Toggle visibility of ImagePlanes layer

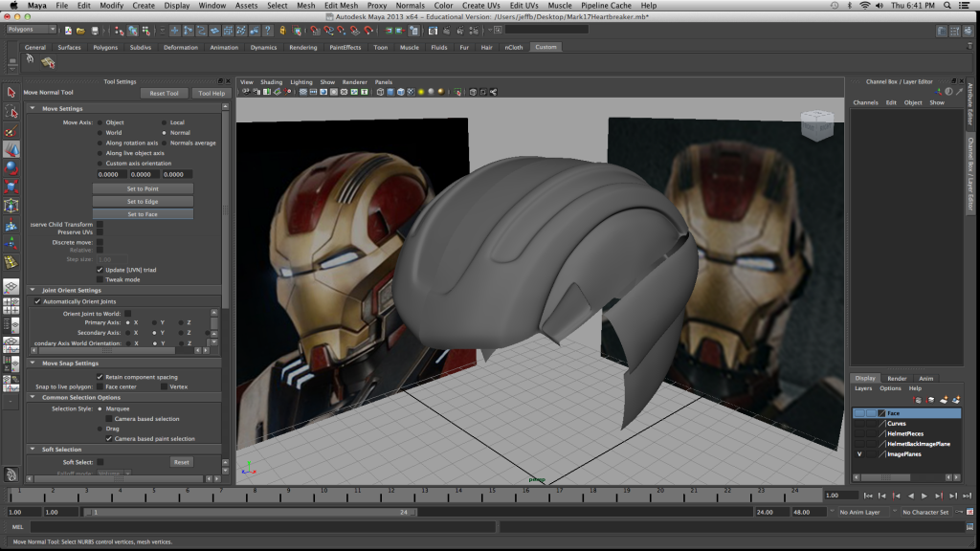pos(859,454)
